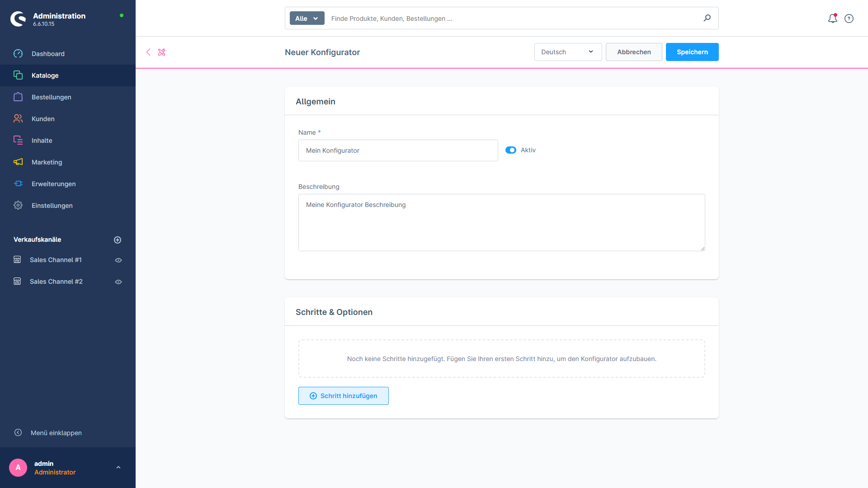
Task: Add a new Verkaufskanal with plus icon
Action: point(118,240)
